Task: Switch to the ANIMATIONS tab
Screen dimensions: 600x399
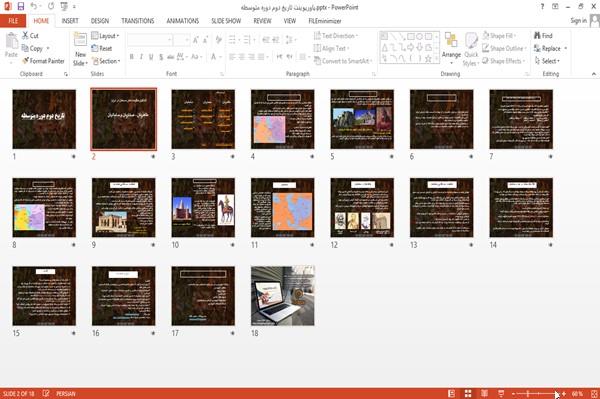Action: tap(183, 21)
